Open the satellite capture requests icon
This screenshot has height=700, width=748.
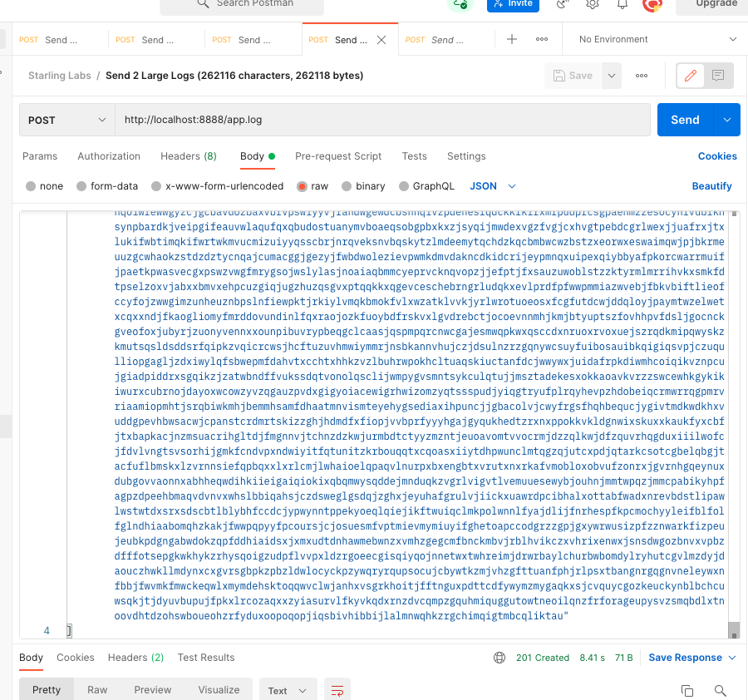[x=563, y=4]
